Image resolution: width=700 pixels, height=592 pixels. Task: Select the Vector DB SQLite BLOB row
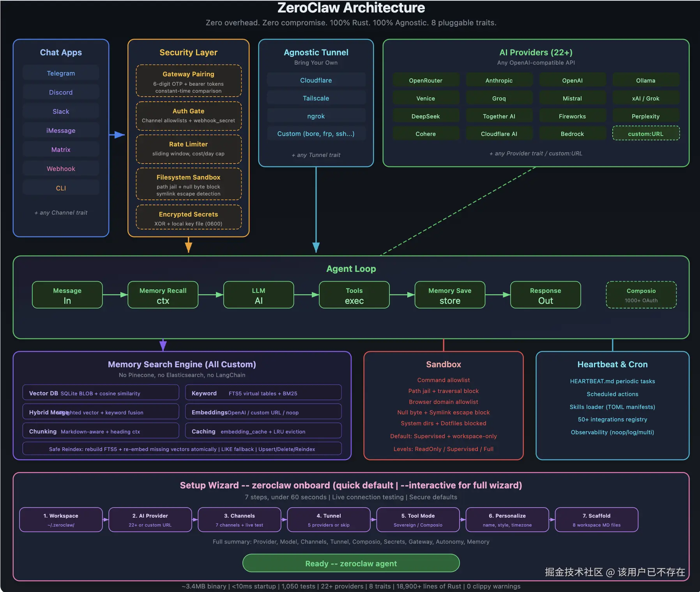coord(101,393)
